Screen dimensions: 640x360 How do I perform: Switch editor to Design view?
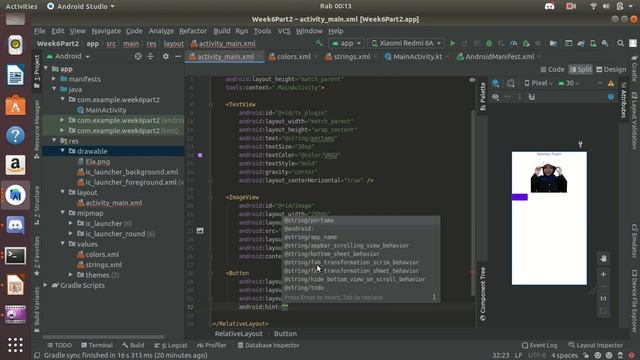tap(611, 69)
